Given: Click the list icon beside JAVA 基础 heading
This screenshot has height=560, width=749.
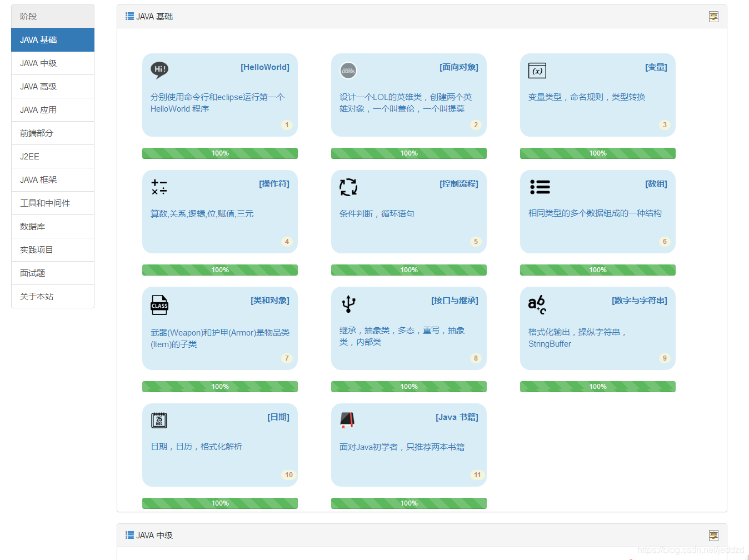Looking at the screenshot, I should 129,16.
